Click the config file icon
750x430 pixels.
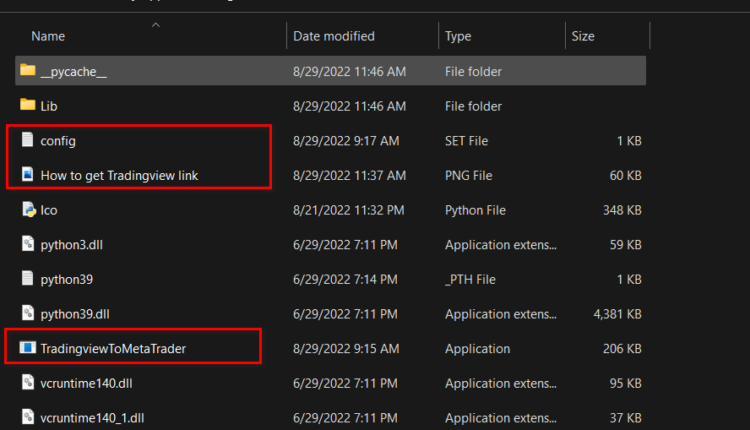coord(28,141)
